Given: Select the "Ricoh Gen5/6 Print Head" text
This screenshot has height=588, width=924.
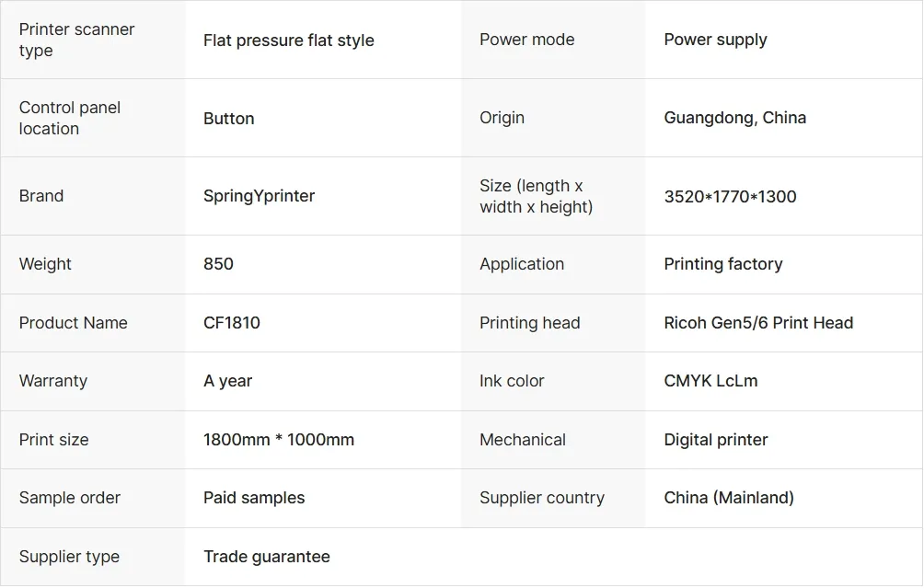Looking at the screenshot, I should tap(758, 323).
